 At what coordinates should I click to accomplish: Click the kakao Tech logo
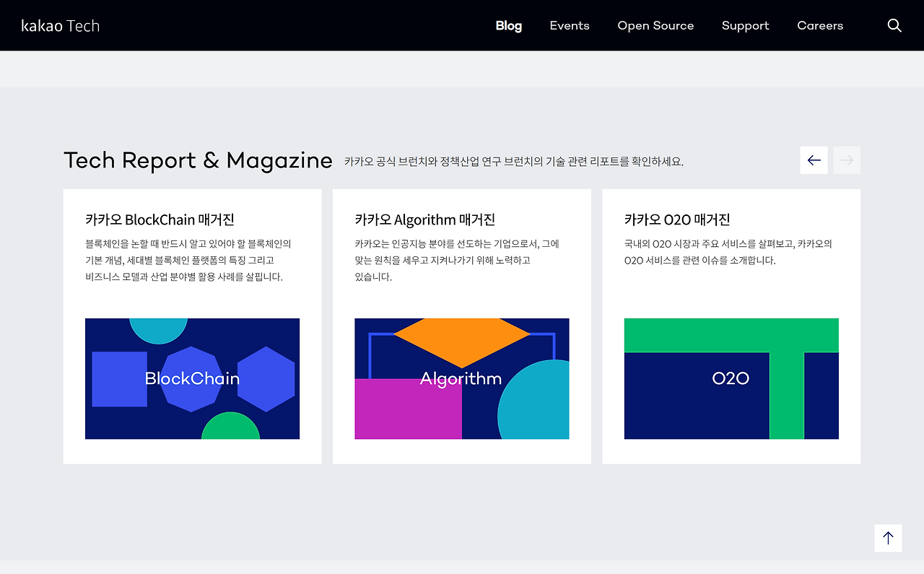pos(61,25)
